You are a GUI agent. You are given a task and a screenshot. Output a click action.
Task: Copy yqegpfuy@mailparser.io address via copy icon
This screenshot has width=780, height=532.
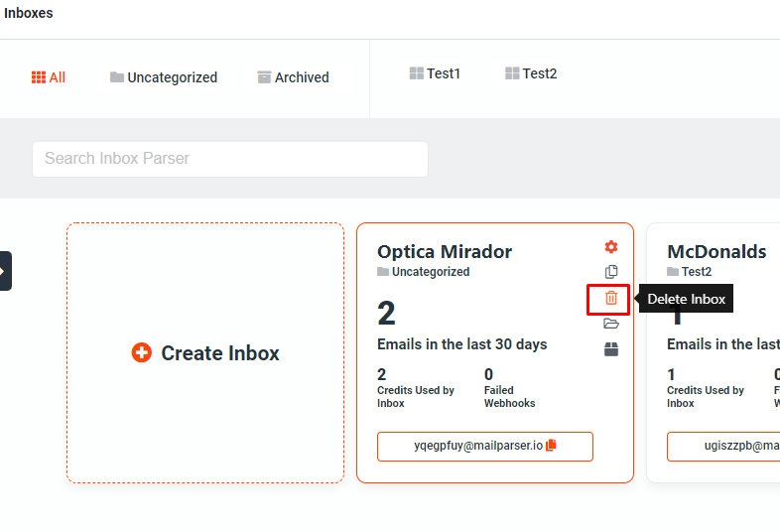tap(551, 445)
